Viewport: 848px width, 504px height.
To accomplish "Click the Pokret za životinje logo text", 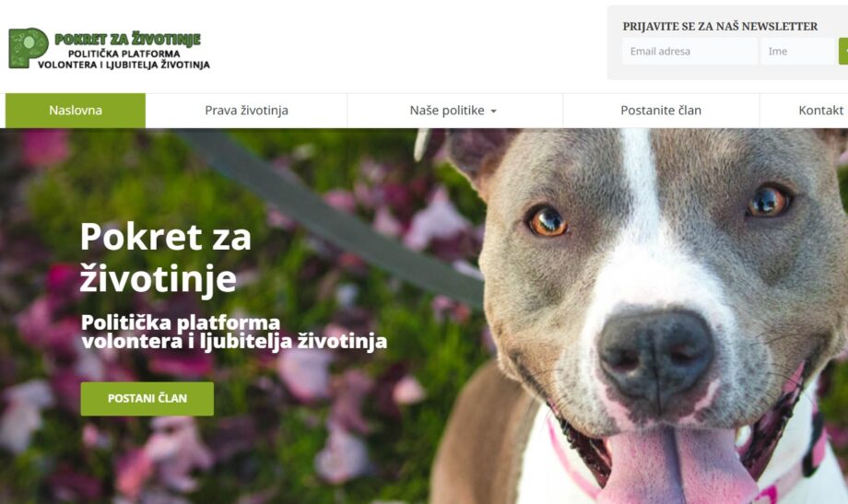I will (127, 39).
